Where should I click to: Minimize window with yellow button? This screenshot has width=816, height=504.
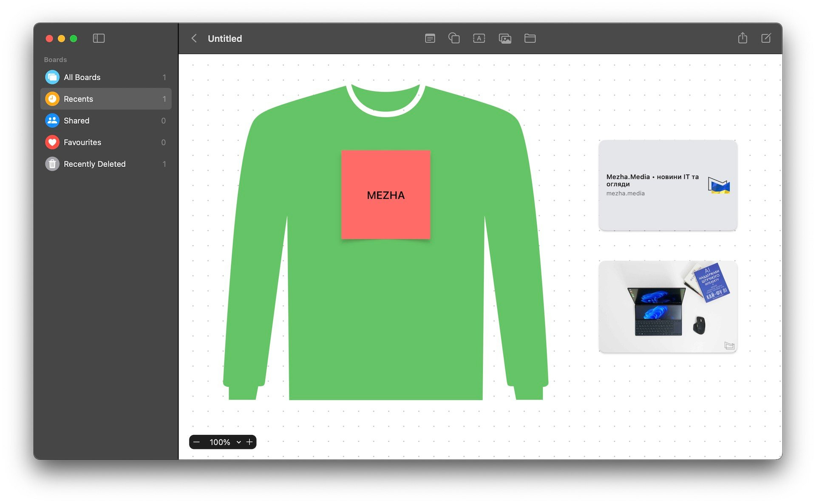point(61,39)
